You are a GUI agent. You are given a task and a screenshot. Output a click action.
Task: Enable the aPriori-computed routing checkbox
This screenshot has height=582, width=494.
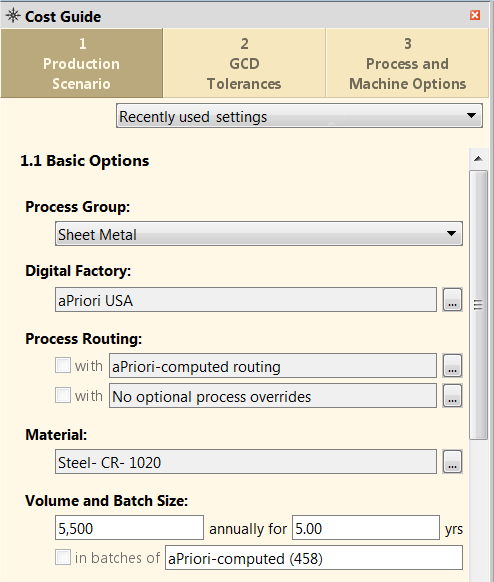point(63,365)
